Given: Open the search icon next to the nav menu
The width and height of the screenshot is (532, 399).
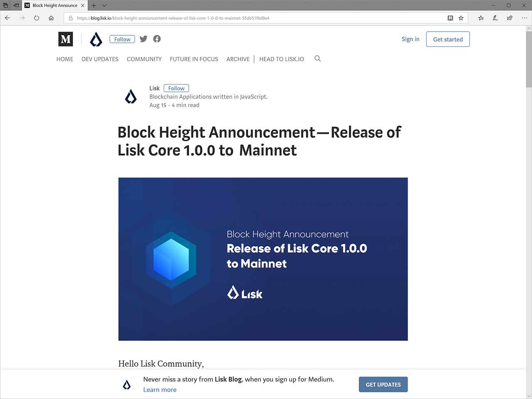Looking at the screenshot, I should point(318,59).
